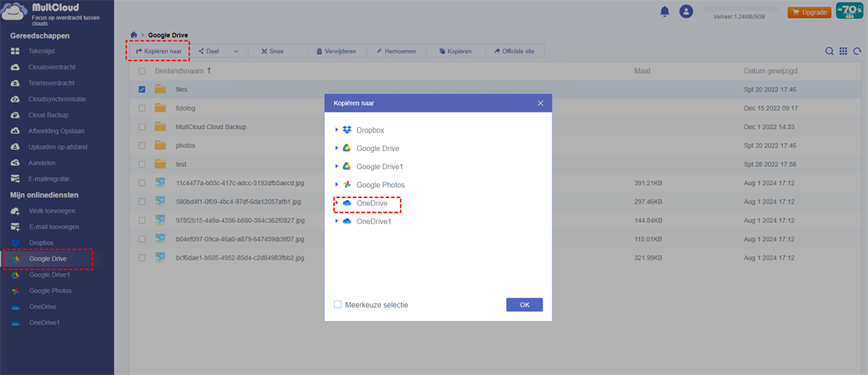
Task: Open Afbeelding Opslaan in sidebar
Action: (x=57, y=131)
